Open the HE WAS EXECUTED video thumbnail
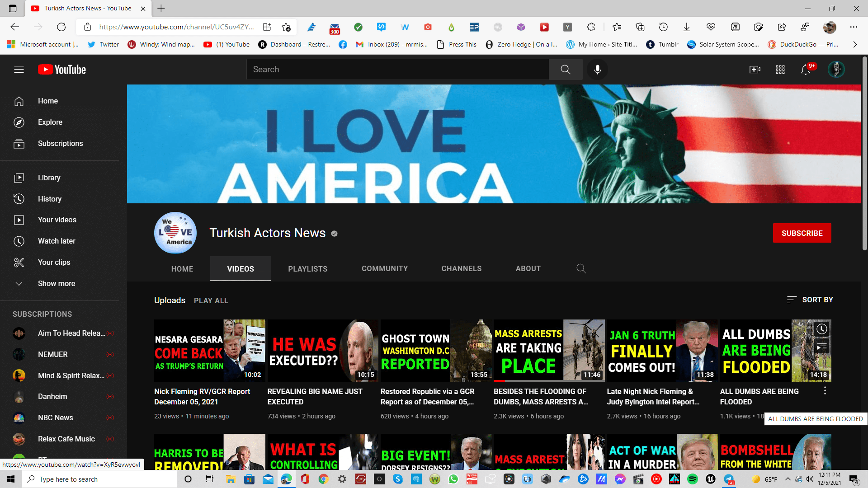This screenshot has height=488, width=868. point(323,351)
